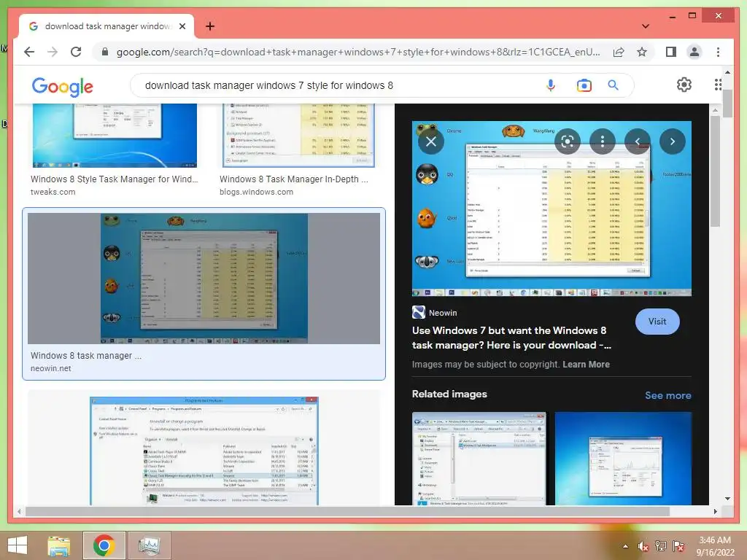Viewport: 747px width, 560px height.
Task: Open 'Windows 8 Style Task Manager for Wind...' result
Action: click(x=115, y=179)
